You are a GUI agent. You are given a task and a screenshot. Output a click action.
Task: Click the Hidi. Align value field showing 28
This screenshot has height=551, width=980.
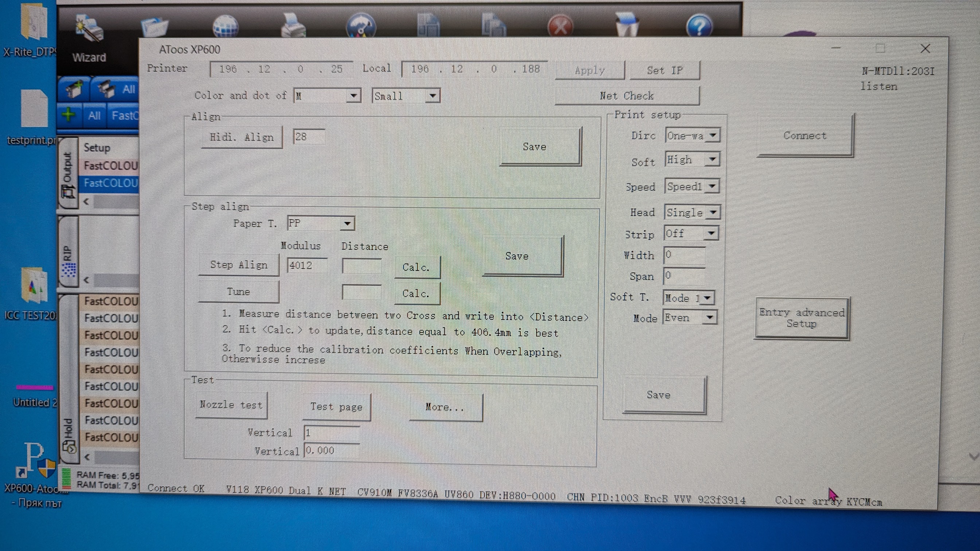click(309, 137)
